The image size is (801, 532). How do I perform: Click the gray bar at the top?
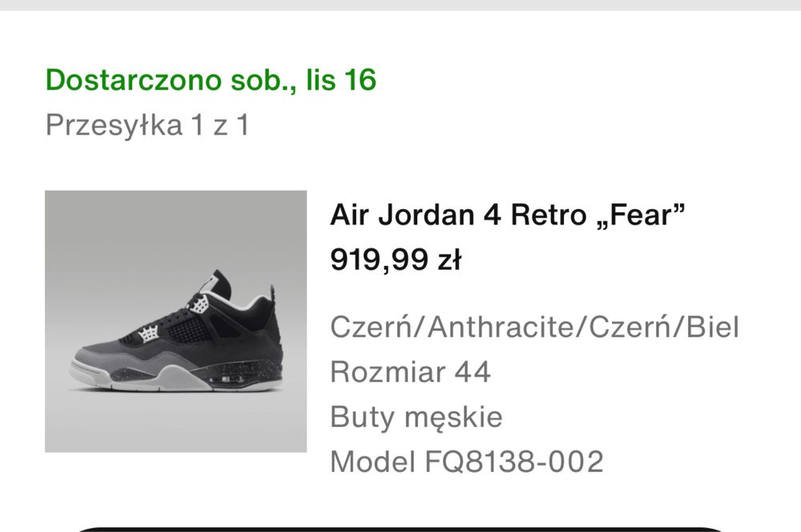pos(400,5)
